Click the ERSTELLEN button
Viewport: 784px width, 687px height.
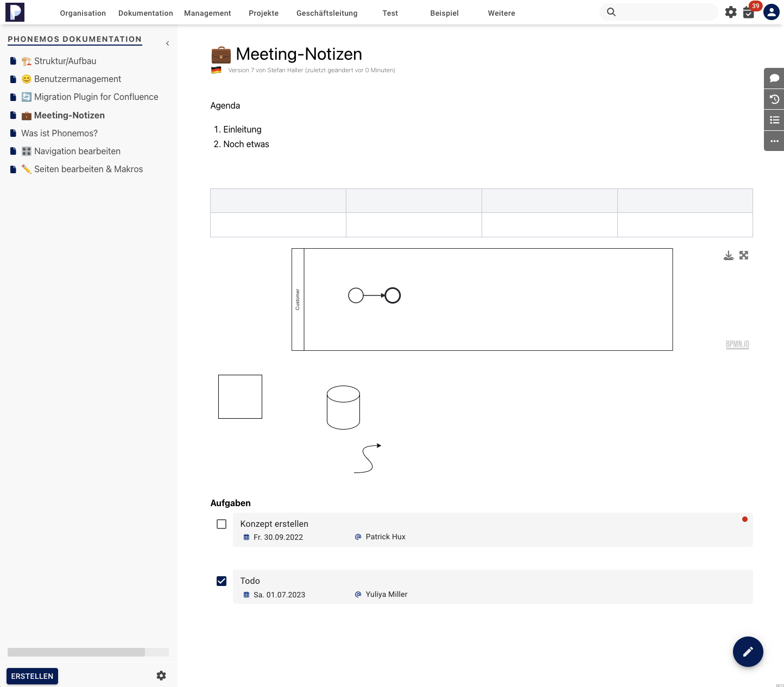(x=32, y=676)
